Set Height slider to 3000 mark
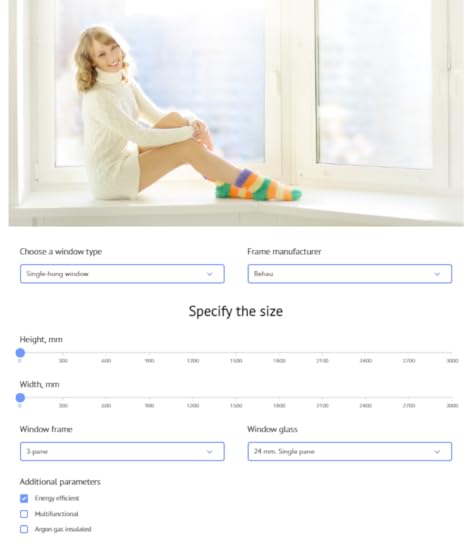The height and width of the screenshot is (540, 471). pos(452,353)
